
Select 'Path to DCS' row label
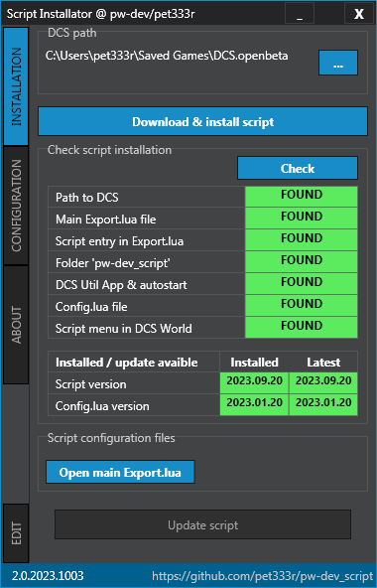click(x=87, y=198)
